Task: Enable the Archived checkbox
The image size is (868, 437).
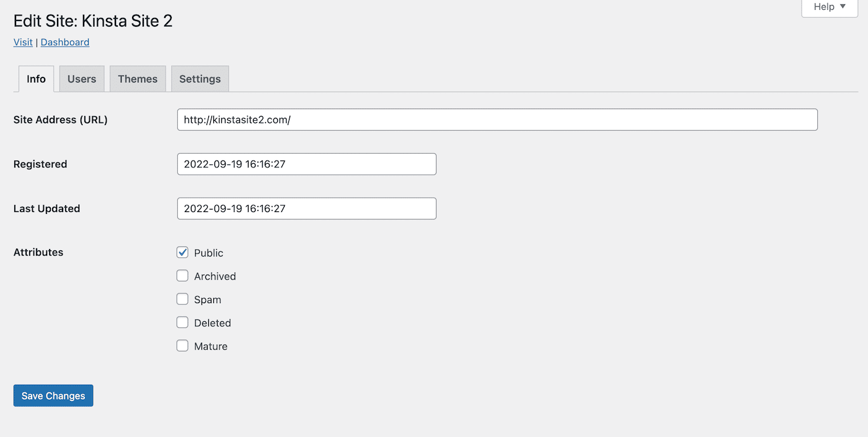Action: click(x=182, y=276)
